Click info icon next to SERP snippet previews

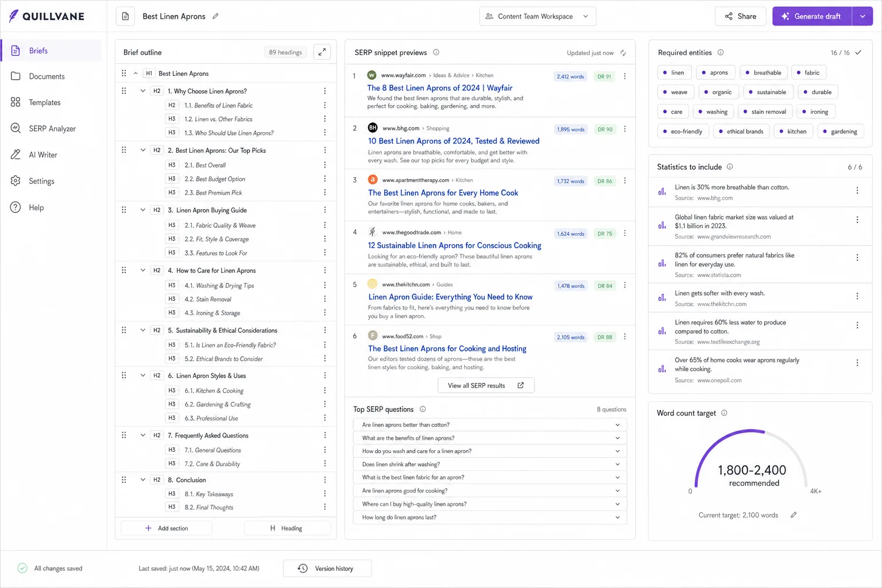pyautogui.click(x=436, y=52)
